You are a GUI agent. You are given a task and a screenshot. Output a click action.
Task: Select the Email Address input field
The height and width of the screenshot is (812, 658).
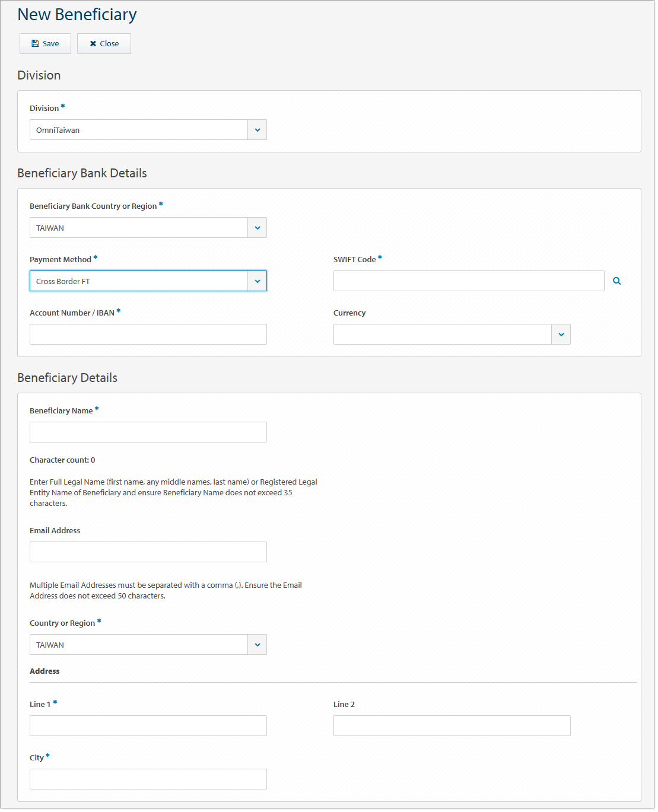tap(148, 552)
